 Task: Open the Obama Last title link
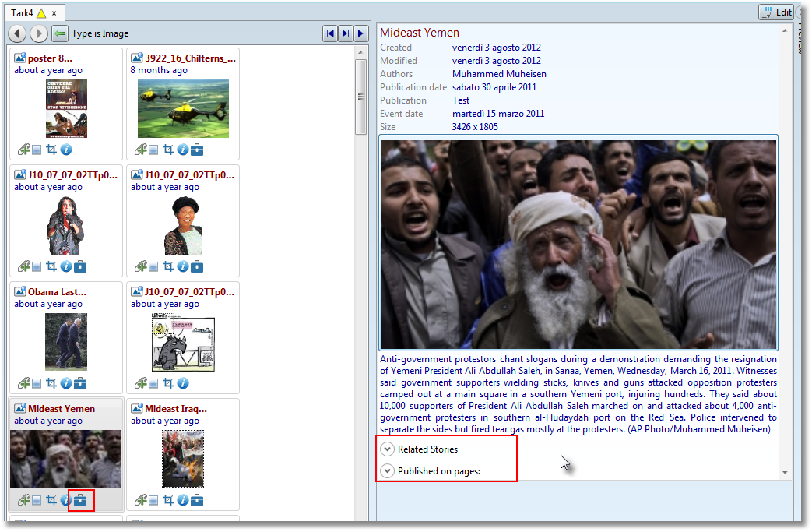58,292
